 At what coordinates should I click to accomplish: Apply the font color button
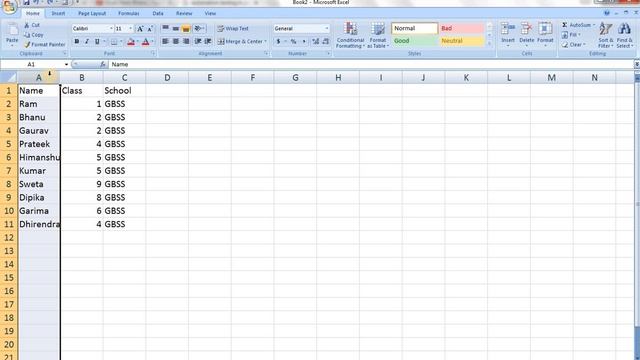coord(146,42)
